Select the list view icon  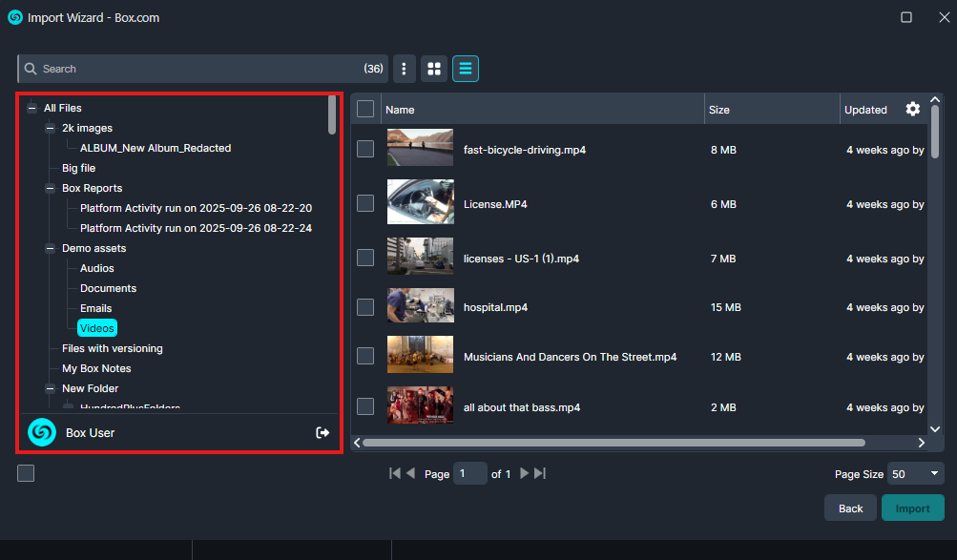[466, 69]
